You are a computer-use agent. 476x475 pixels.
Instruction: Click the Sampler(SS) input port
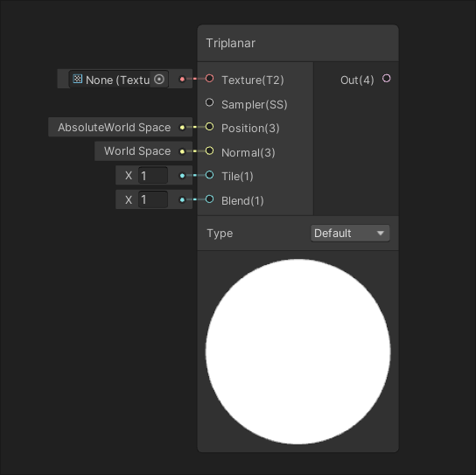pos(209,102)
